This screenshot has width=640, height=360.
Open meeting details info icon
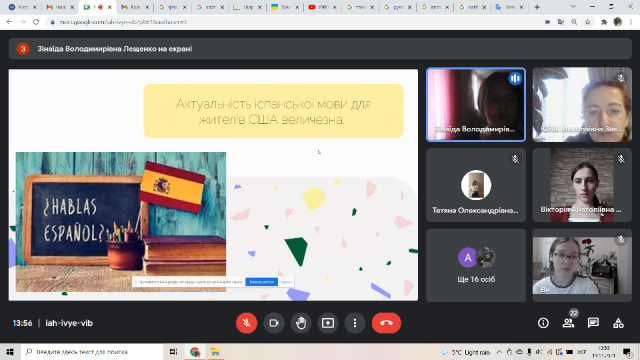point(543,323)
